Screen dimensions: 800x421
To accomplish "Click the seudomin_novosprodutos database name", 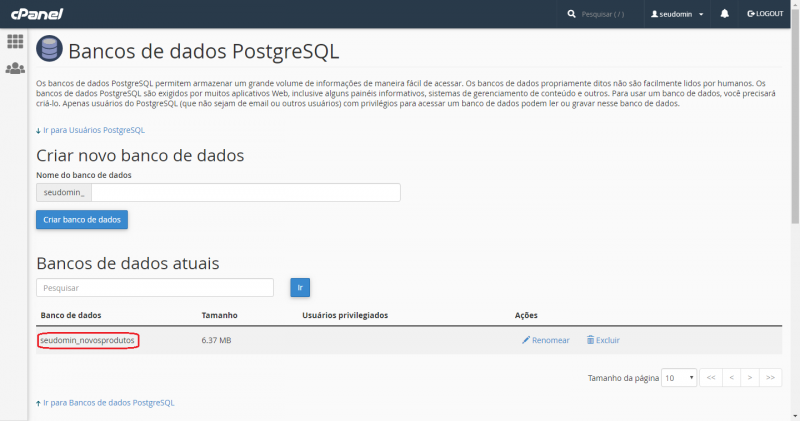I will click(87, 340).
